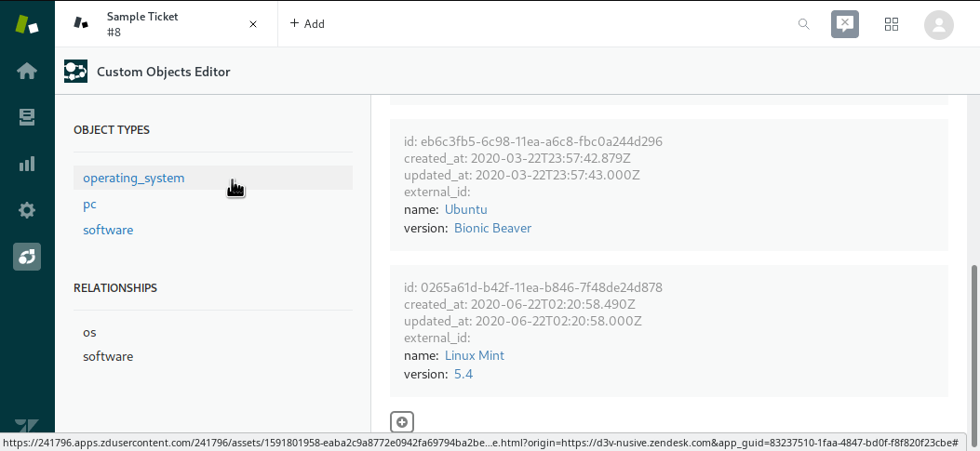Click the Custom Objects Editor title

tap(164, 72)
